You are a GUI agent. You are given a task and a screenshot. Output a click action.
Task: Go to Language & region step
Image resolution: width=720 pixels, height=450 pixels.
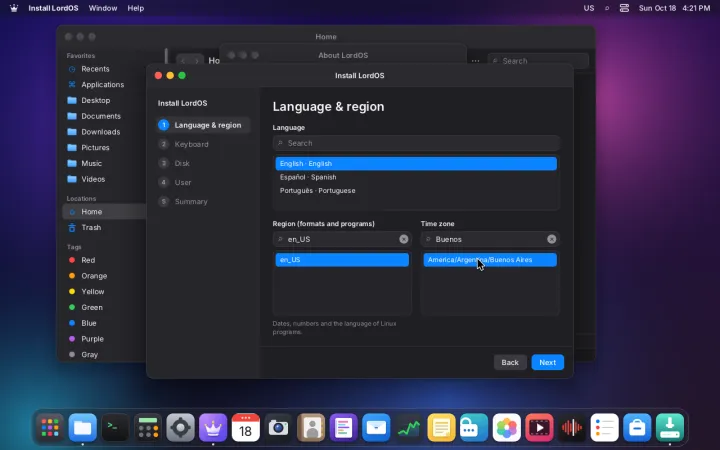(x=203, y=125)
